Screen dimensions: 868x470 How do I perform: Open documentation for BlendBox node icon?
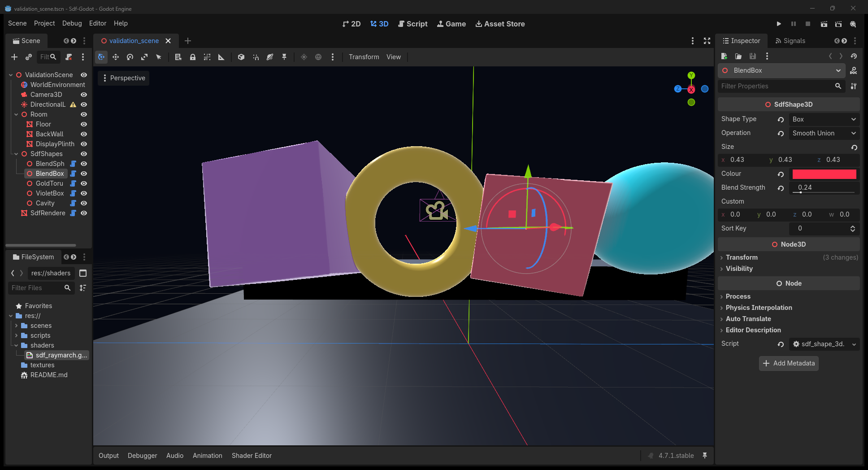(854, 70)
